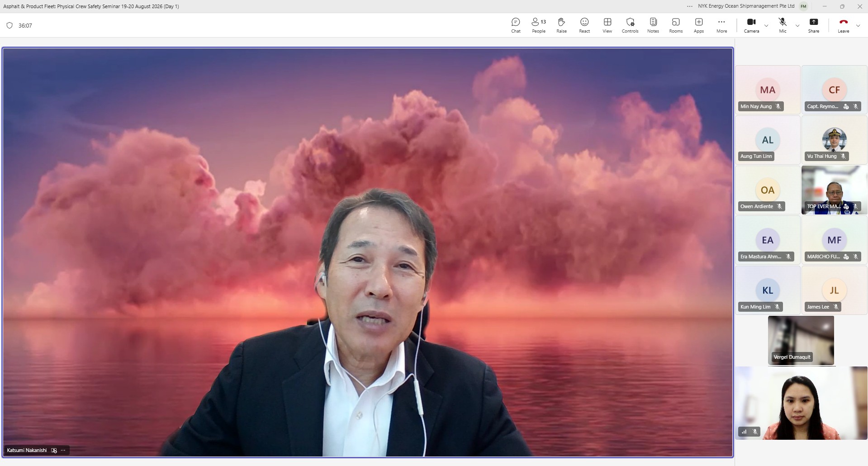Expand Mic options dropdown arrow
Viewport: 868px width, 466px height.
tap(797, 26)
